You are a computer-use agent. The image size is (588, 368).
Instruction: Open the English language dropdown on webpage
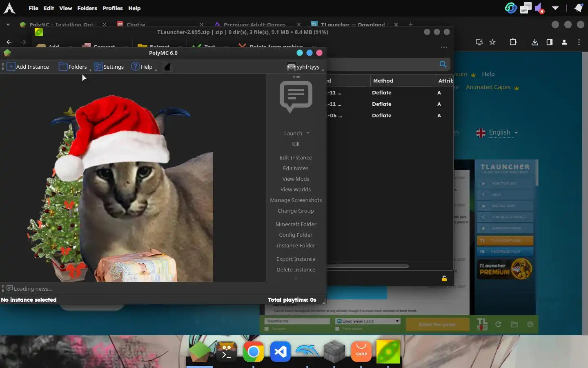pos(497,132)
